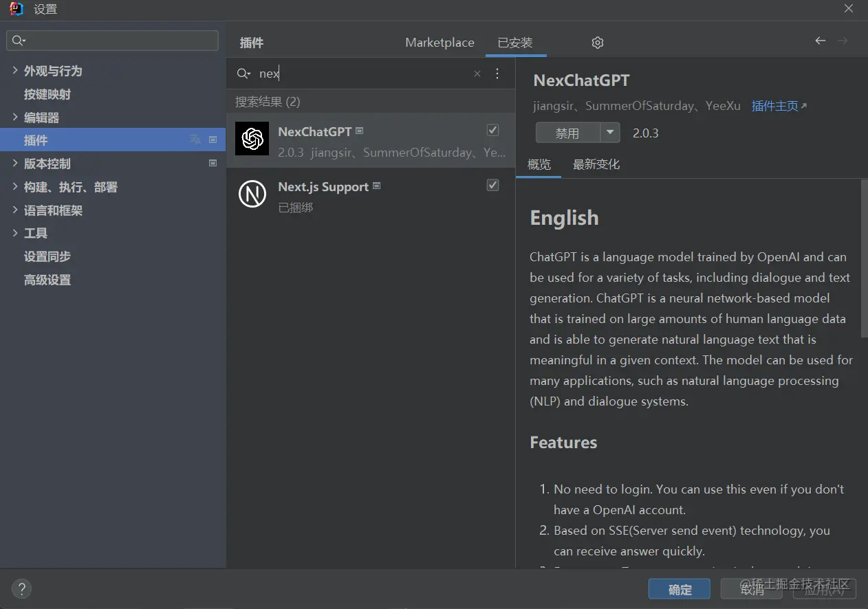Viewport: 868px width, 609px height.
Task: Confirm with the 确定 button
Action: pos(680,589)
